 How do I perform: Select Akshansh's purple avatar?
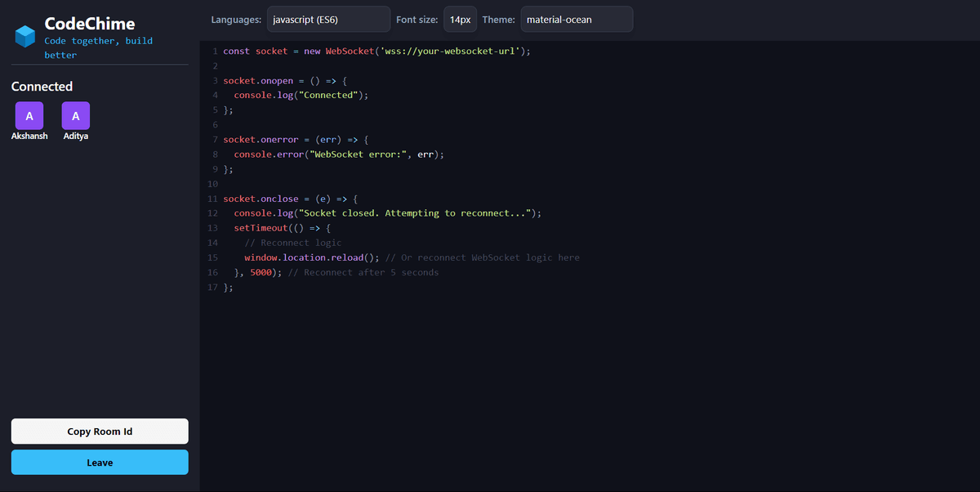(x=29, y=115)
